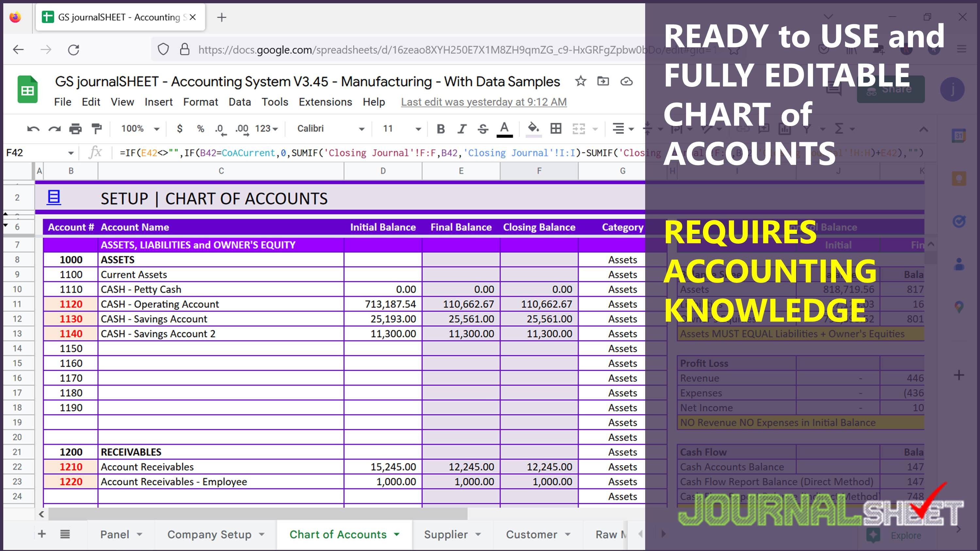This screenshot has height=551, width=980.
Task: Add a new sheet with plus button
Action: 42,534
